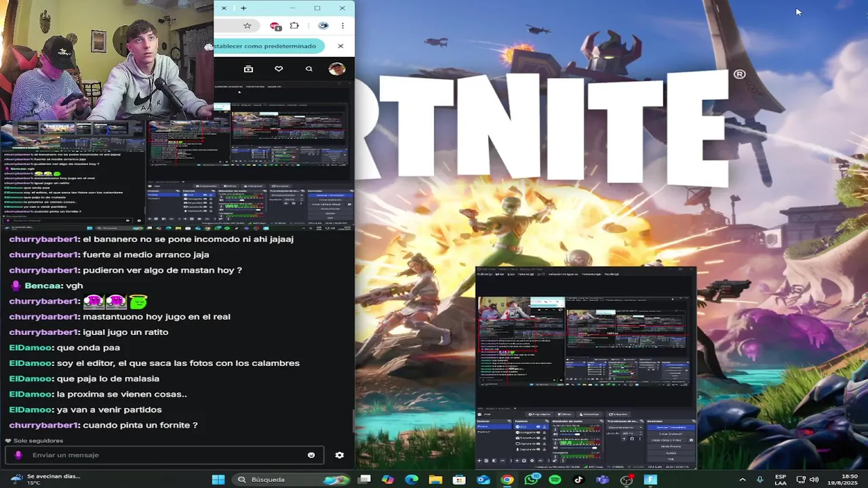This screenshot has height=488, width=868.
Task: Open OBS transition type dropdown
Action: [625, 428]
